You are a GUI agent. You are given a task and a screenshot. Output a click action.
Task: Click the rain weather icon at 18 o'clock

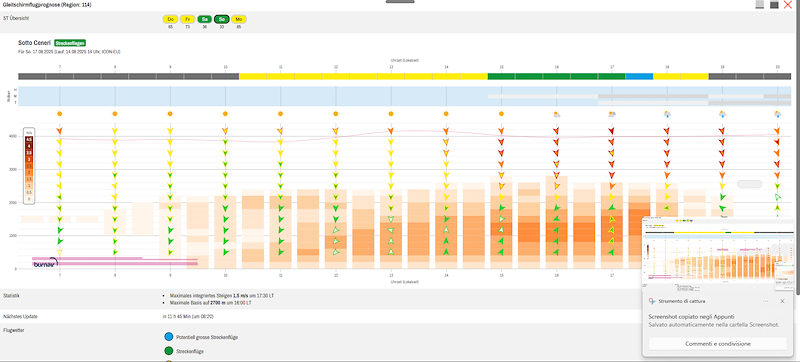pos(666,114)
